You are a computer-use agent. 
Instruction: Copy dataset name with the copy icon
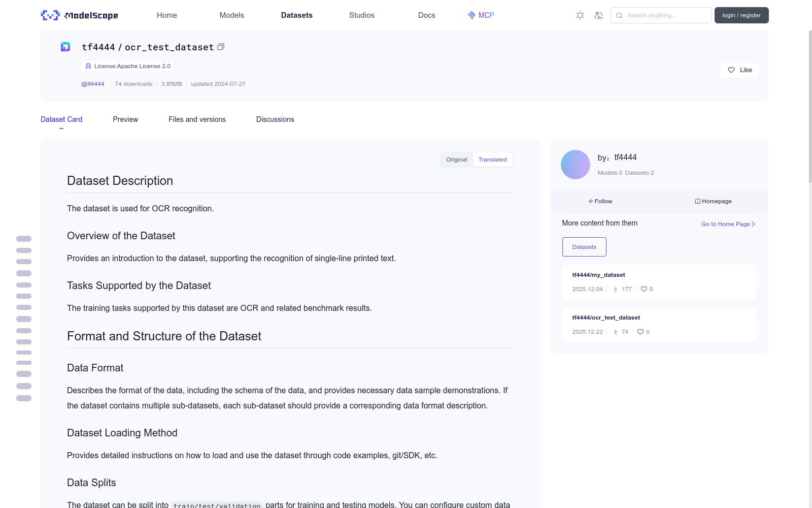tap(221, 47)
